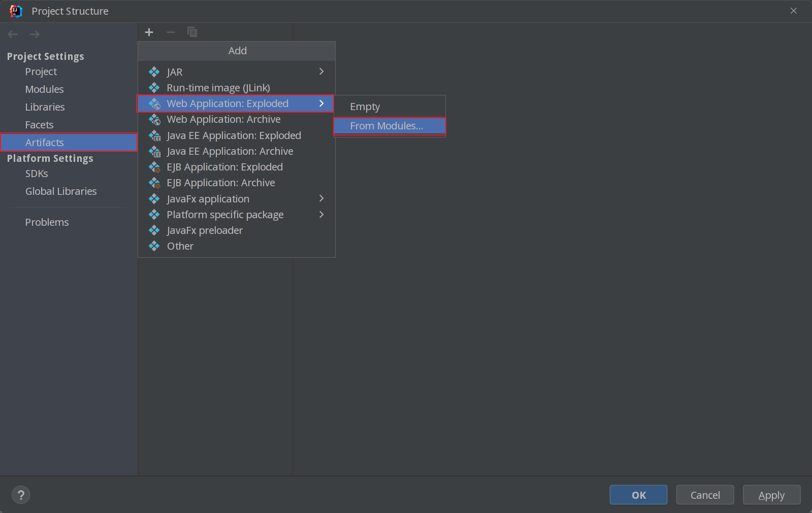Open the help question mark button
Viewport: 812px width, 513px height.
click(21, 495)
